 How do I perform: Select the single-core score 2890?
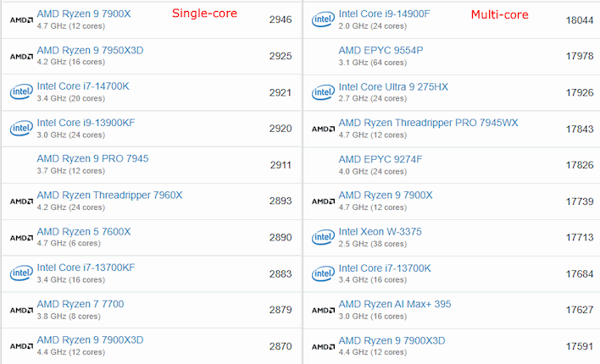[281, 237]
